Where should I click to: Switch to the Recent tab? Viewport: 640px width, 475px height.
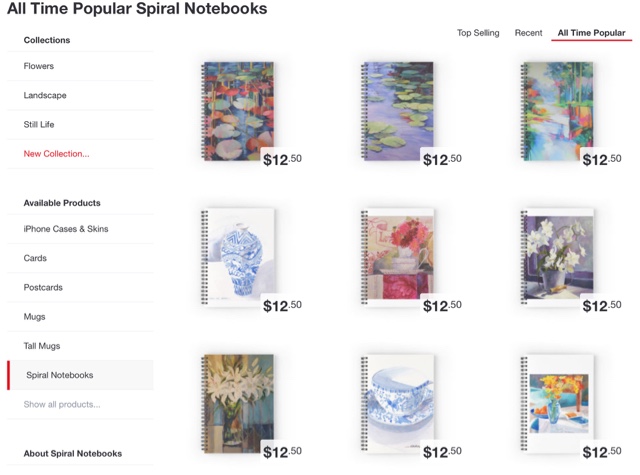point(529,33)
